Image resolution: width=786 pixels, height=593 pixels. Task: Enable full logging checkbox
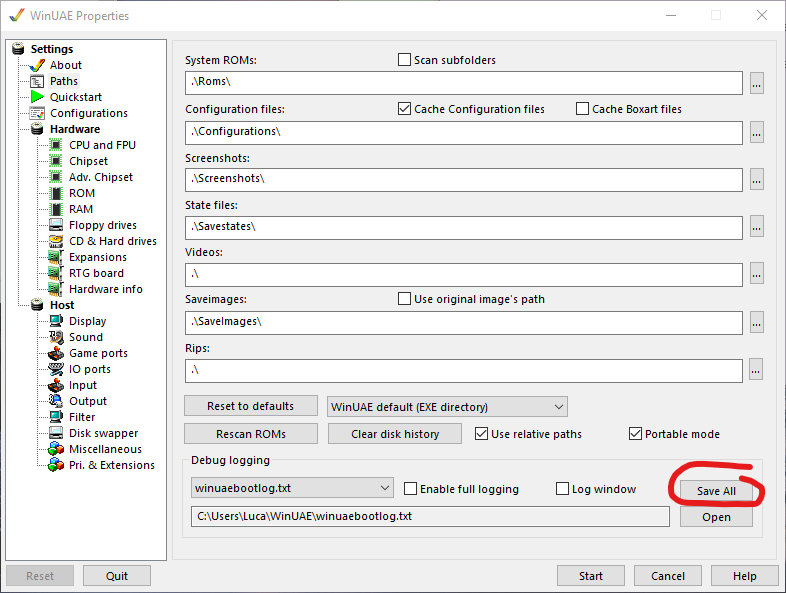[x=410, y=489]
